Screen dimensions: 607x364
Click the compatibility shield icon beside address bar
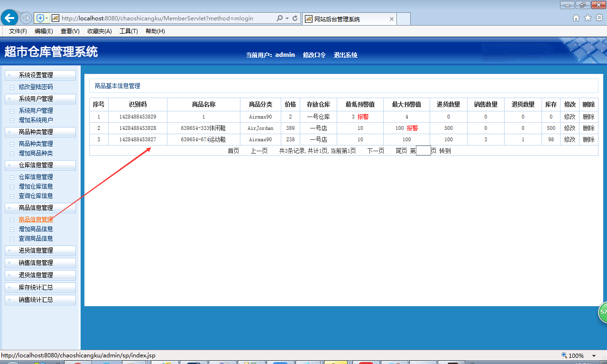(x=40, y=18)
